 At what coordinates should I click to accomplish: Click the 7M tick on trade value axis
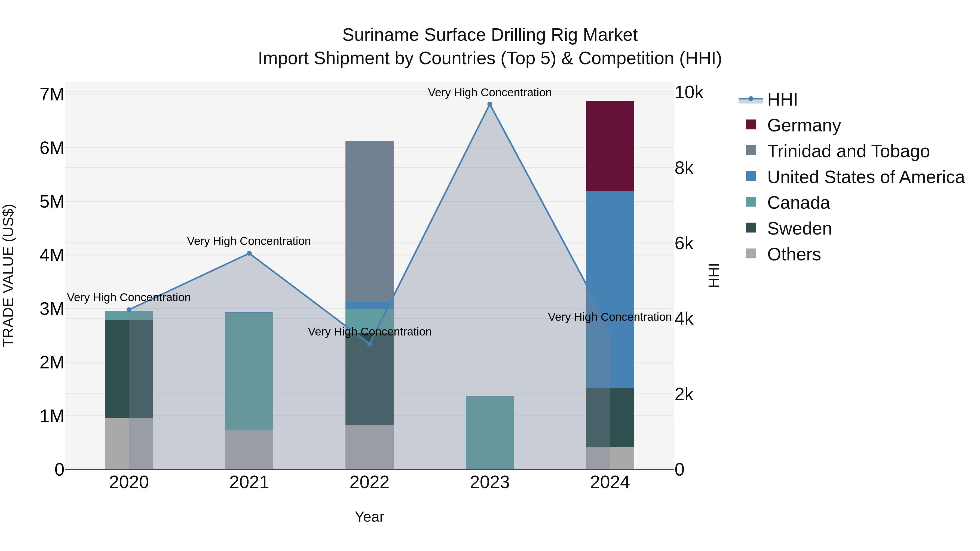click(52, 94)
